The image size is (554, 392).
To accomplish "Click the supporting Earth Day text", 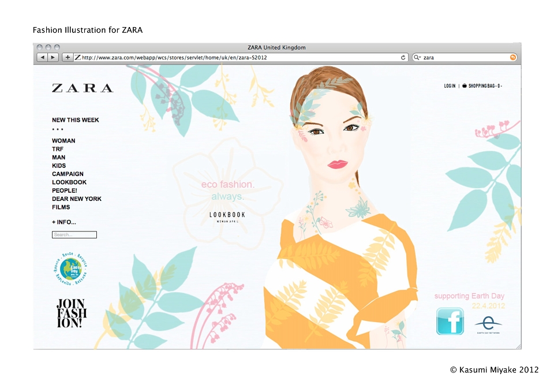I will coord(469,296).
